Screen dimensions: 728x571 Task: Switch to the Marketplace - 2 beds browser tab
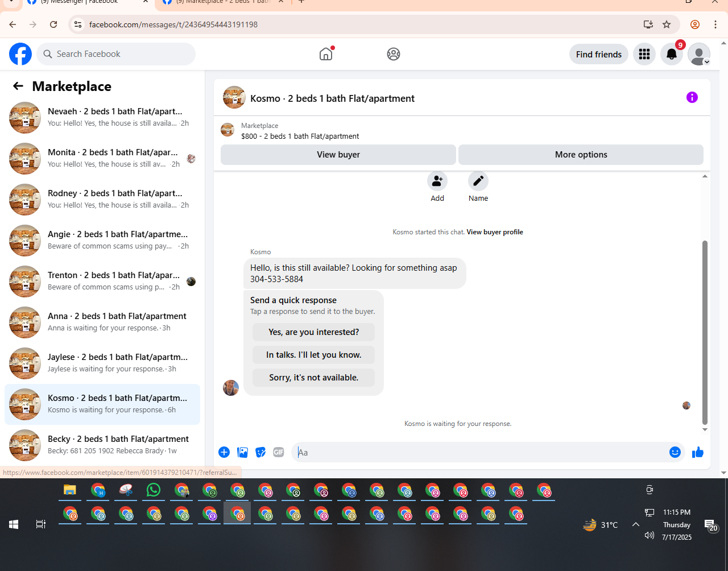click(x=222, y=2)
